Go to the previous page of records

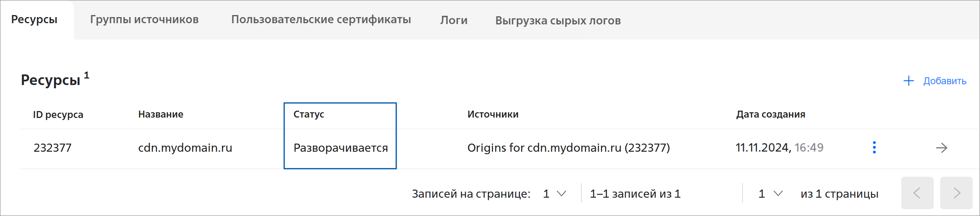point(917,193)
